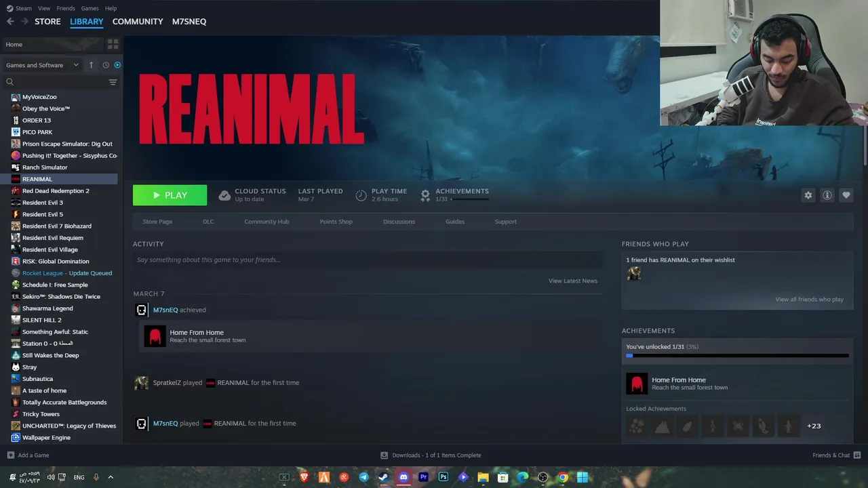Image resolution: width=868 pixels, height=488 pixels.
Task: Select Stray in library list
Action: click(29, 367)
